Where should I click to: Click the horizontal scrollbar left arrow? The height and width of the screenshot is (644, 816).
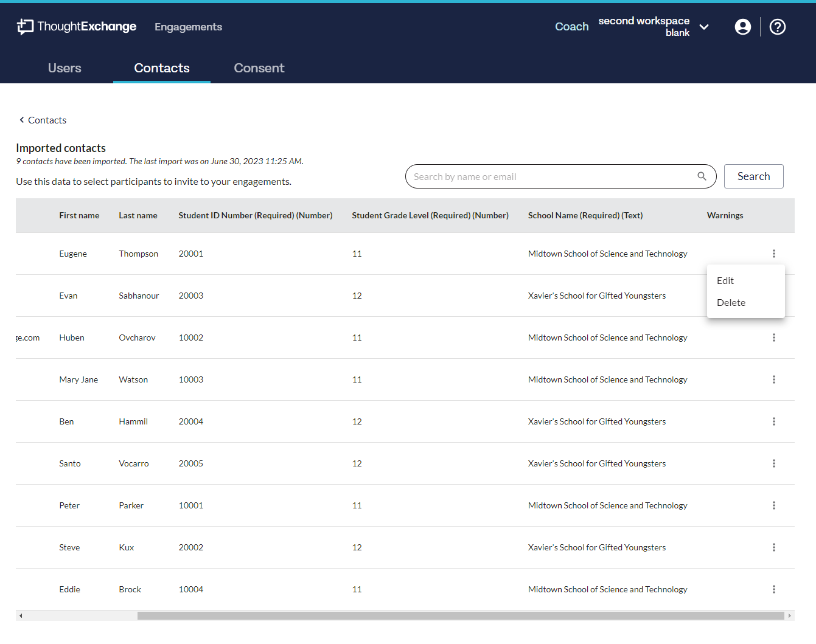[x=21, y=615]
